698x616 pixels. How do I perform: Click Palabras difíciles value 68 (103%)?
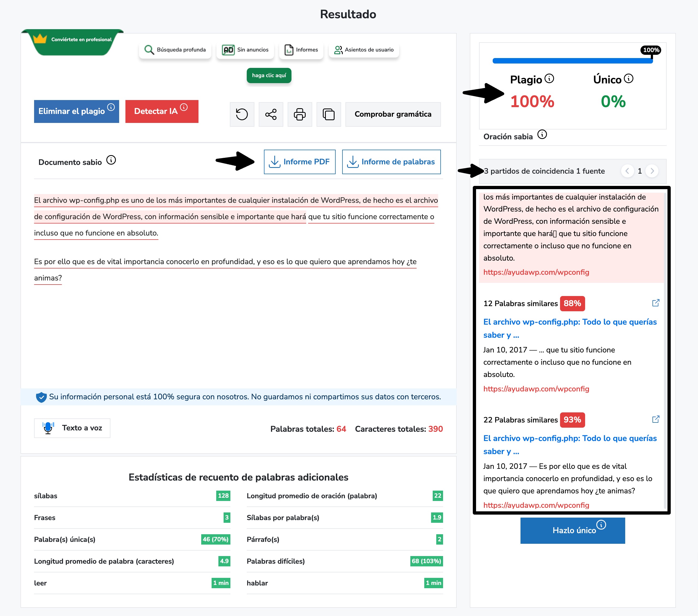pos(426,561)
